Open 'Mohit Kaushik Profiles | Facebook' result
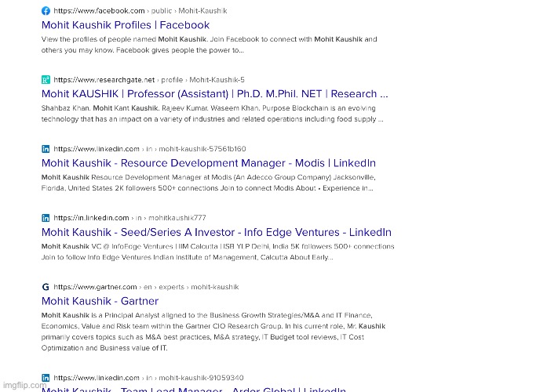The height and width of the screenshot is (392, 558). click(x=125, y=25)
